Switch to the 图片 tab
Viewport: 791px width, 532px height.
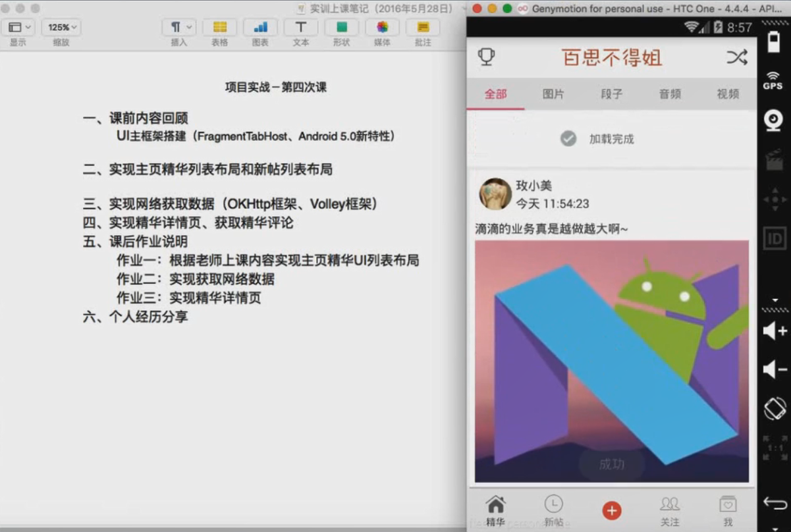click(x=553, y=94)
